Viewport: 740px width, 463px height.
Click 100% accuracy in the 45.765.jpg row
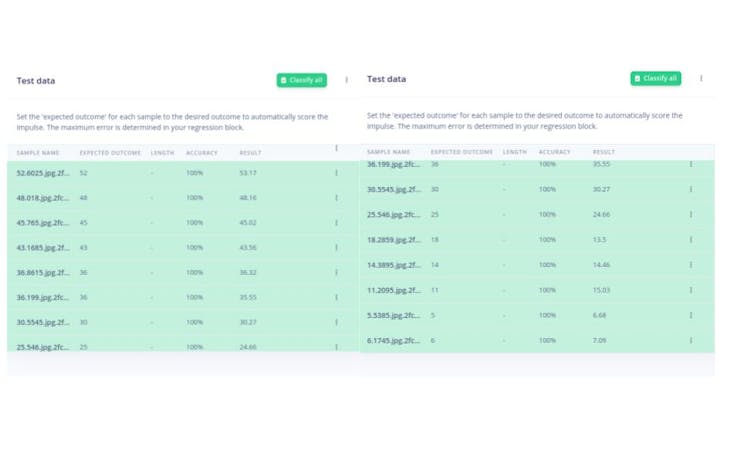coord(194,223)
